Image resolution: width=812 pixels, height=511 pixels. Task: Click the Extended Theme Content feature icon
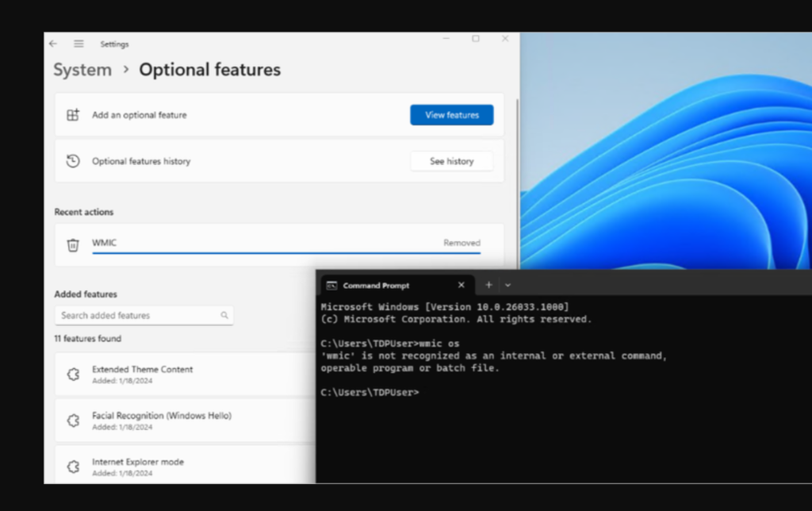(x=74, y=375)
